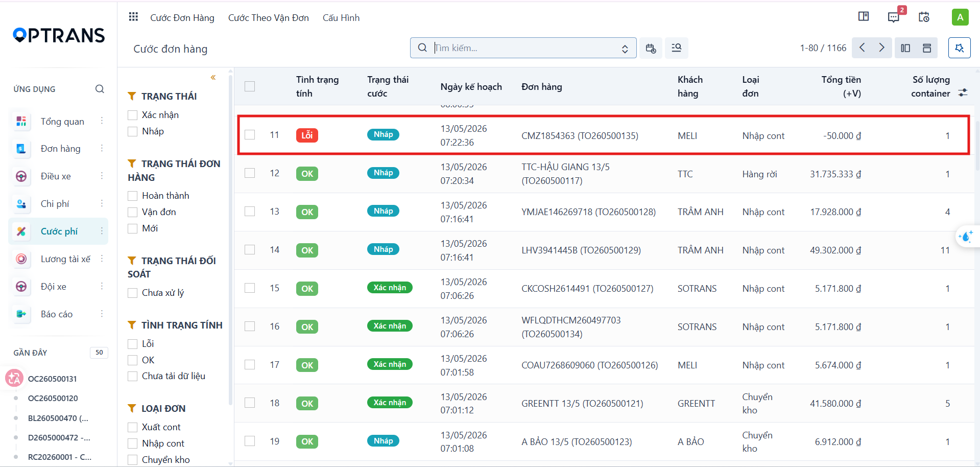980x467 pixels.
Task: Click the 1-80 / 1166 pager text
Action: (x=823, y=48)
